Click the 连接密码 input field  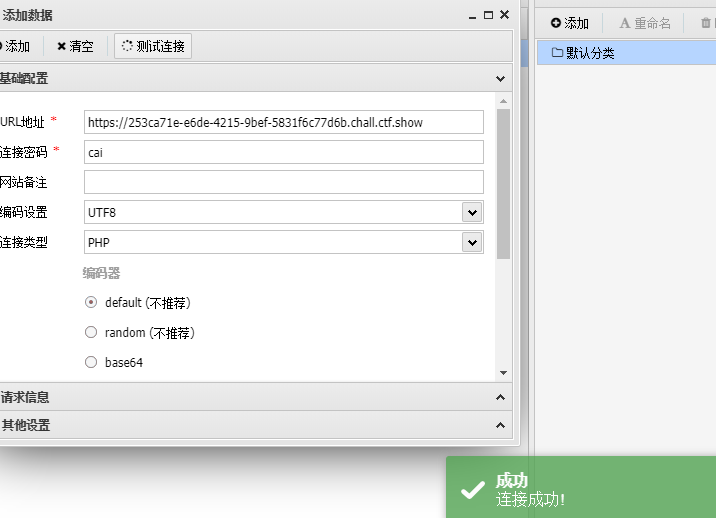pos(284,152)
